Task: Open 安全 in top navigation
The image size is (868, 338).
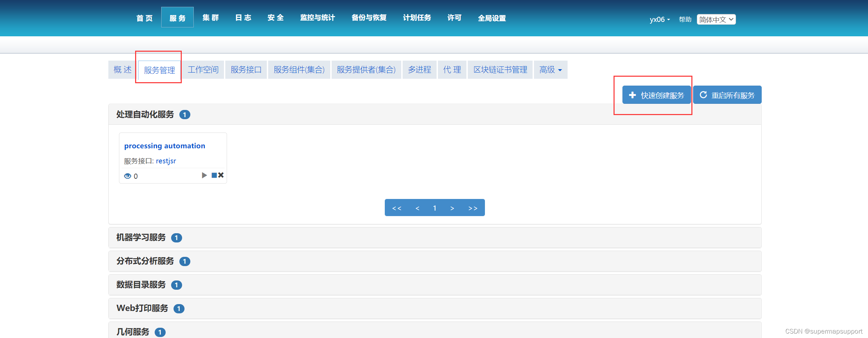Action: point(275,17)
